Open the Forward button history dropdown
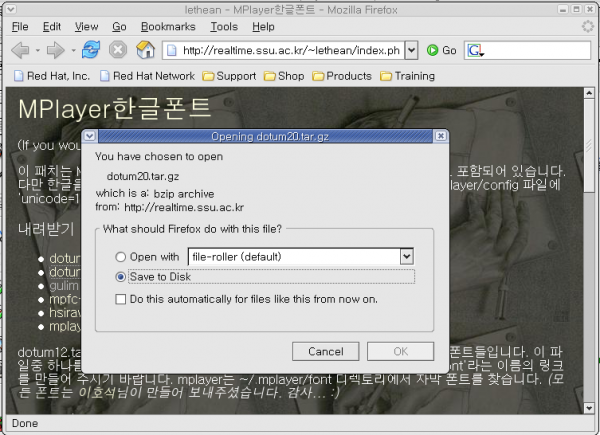 point(73,50)
